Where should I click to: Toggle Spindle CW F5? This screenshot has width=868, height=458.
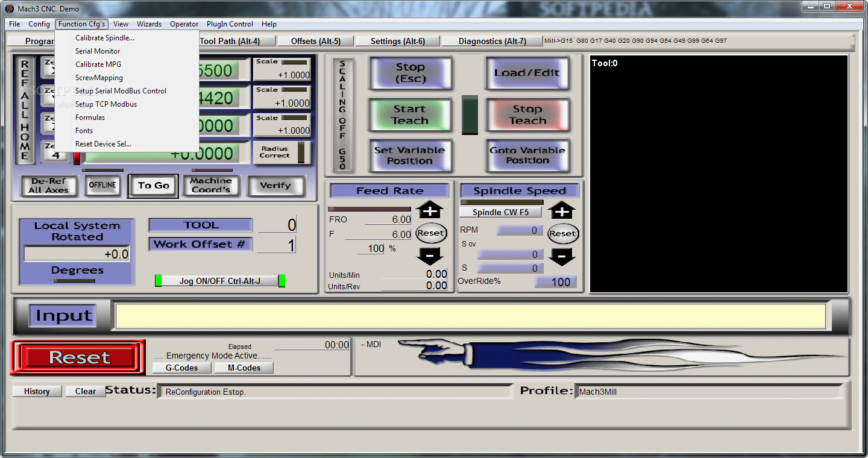point(500,212)
